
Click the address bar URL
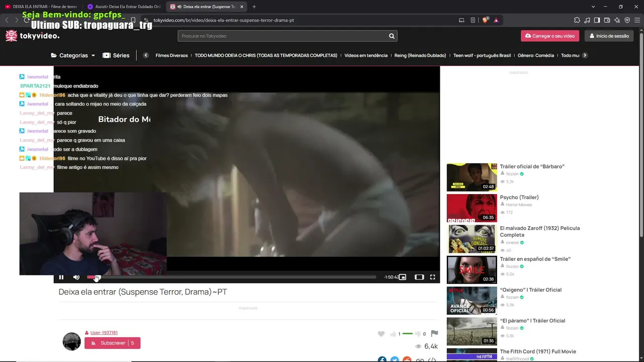(224, 20)
